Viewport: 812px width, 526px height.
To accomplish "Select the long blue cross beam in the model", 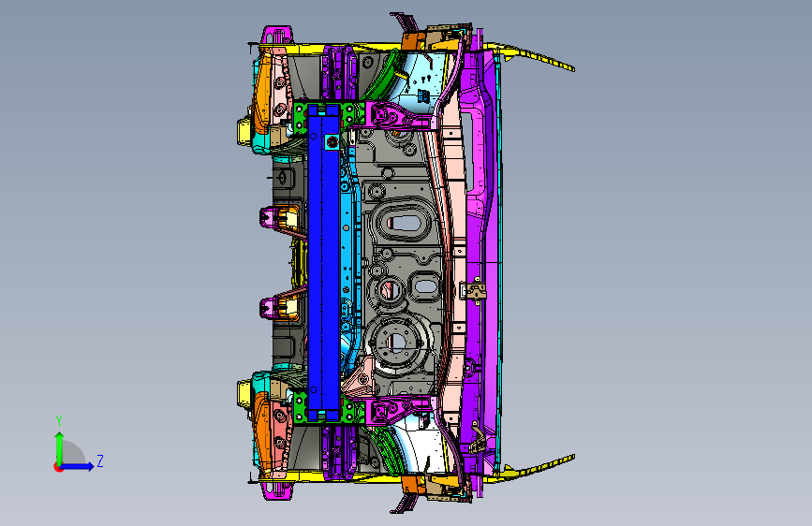I will coord(324,261).
